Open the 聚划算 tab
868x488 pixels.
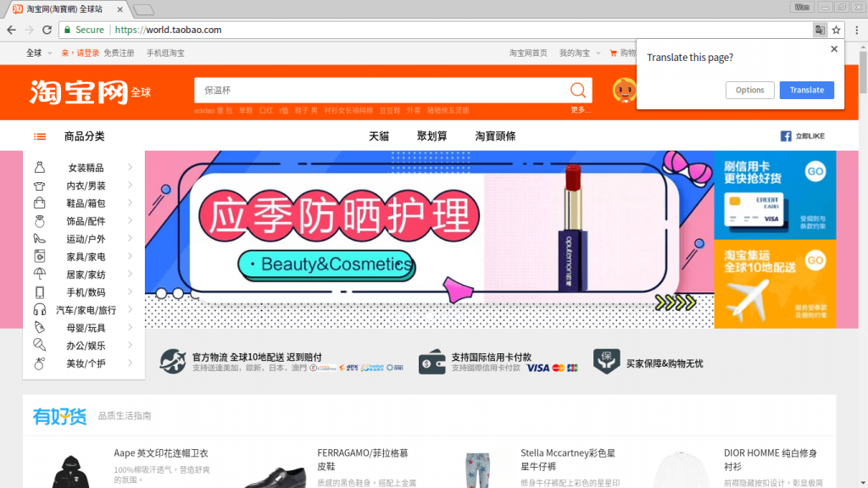[x=431, y=136]
